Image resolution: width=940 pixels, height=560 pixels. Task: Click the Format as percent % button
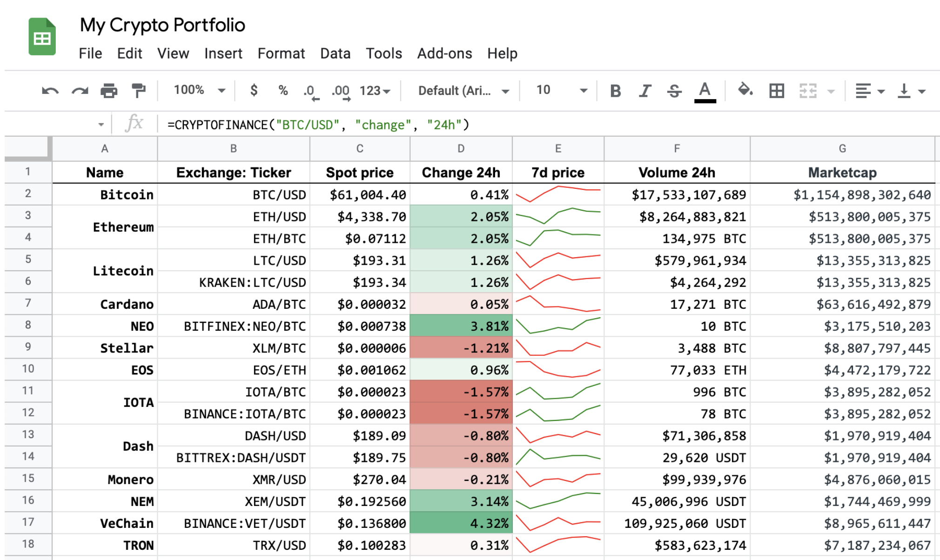(283, 90)
